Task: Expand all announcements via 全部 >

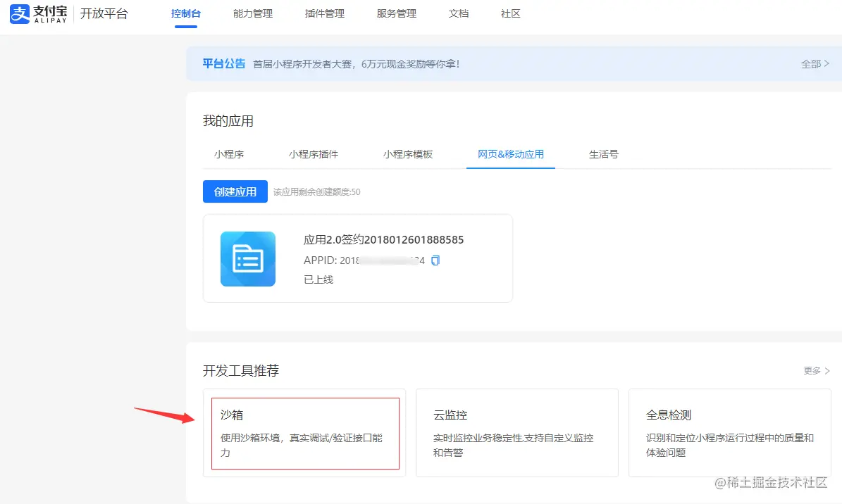Action: 815,64
